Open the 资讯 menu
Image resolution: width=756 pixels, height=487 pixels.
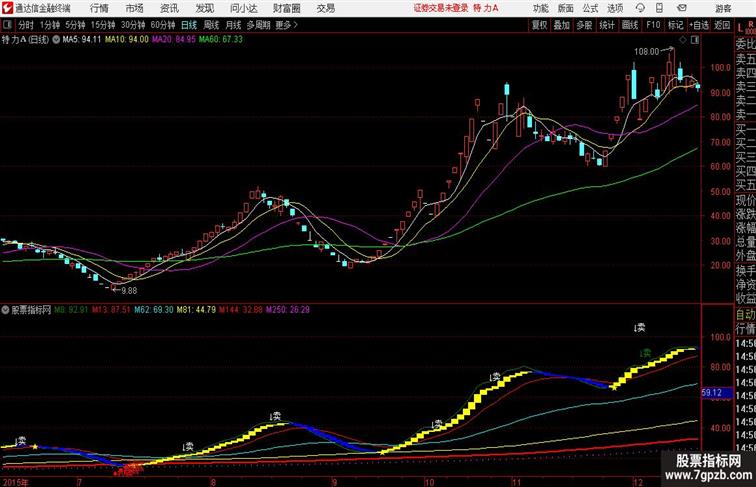point(169,8)
